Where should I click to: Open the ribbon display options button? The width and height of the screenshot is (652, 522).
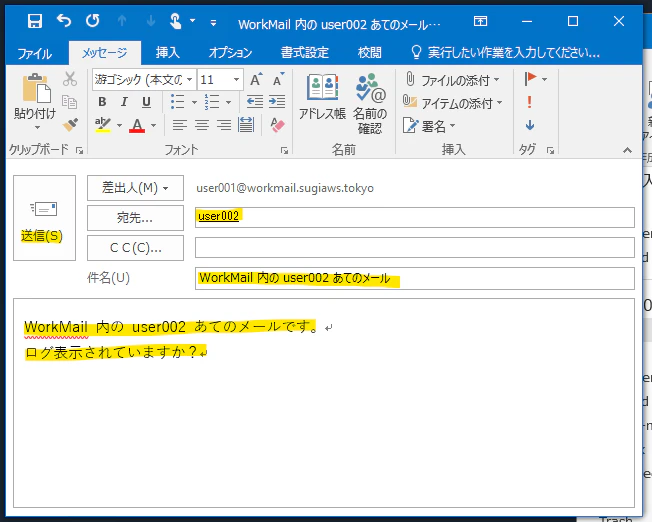click(480, 21)
